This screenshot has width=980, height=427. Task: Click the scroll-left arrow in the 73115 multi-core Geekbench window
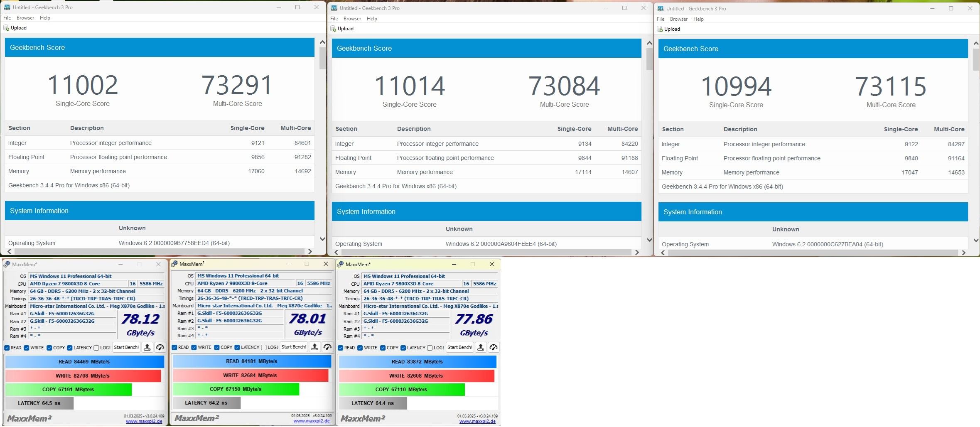pos(663,253)
